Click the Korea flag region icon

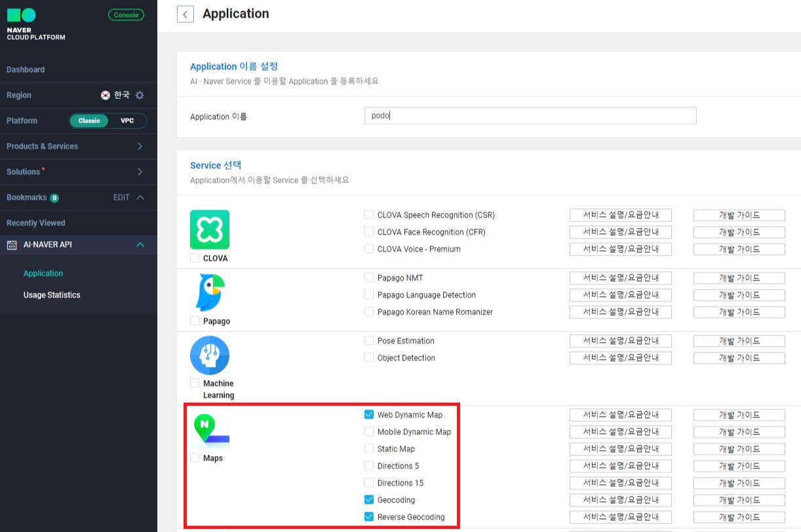(106, 95)
